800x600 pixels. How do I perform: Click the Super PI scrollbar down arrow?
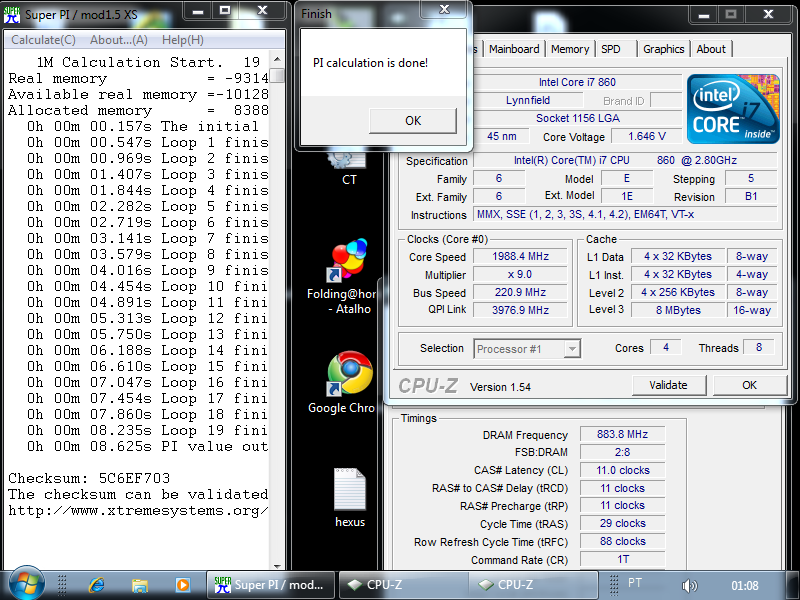(277, 566)
